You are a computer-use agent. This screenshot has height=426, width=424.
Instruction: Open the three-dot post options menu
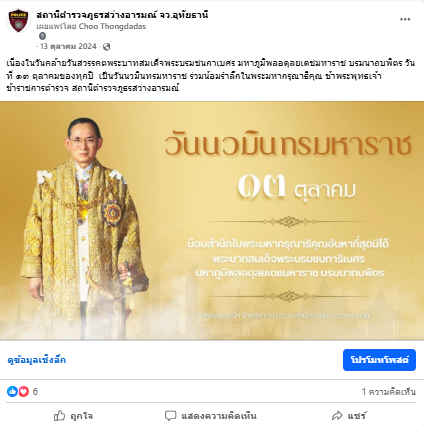405,19
